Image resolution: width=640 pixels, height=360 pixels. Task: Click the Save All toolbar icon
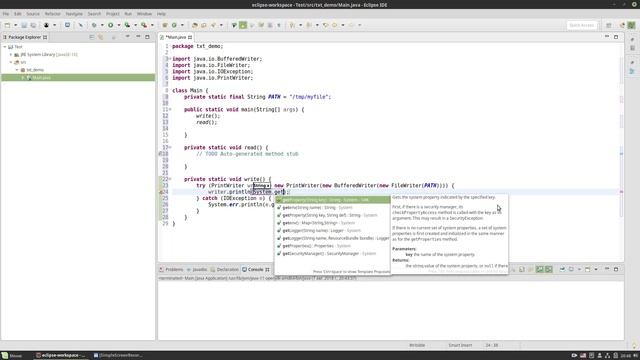point(33,25)
